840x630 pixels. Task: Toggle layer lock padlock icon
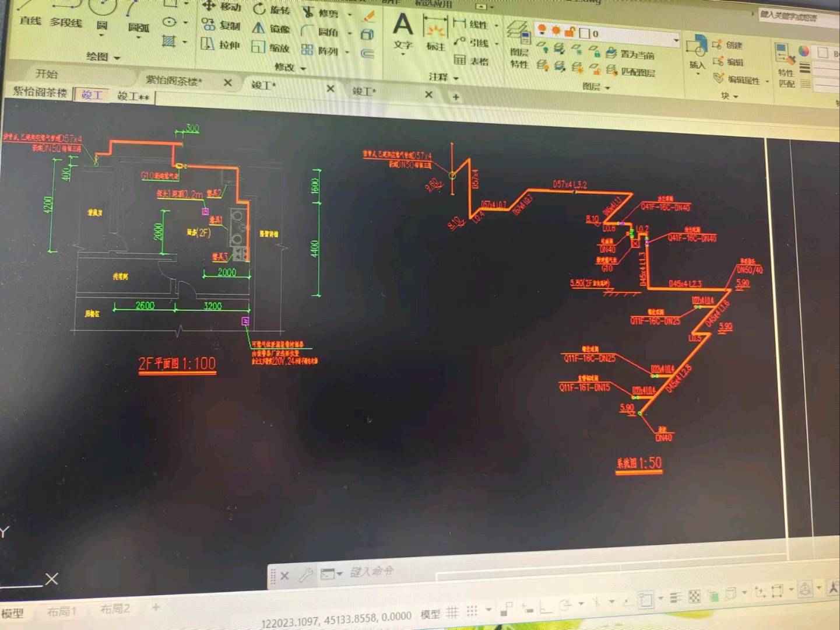pyautogui.click(x=571, y=32)
